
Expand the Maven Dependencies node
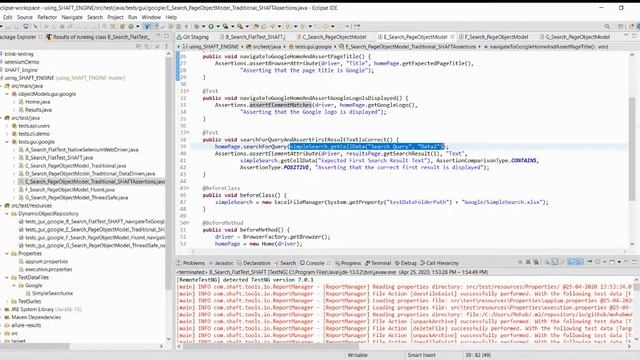coord(2,318)
